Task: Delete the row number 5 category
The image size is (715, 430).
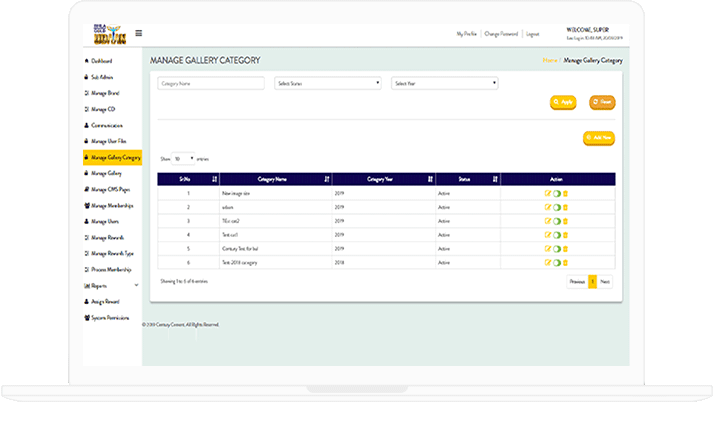Action: tap(565, 249)
